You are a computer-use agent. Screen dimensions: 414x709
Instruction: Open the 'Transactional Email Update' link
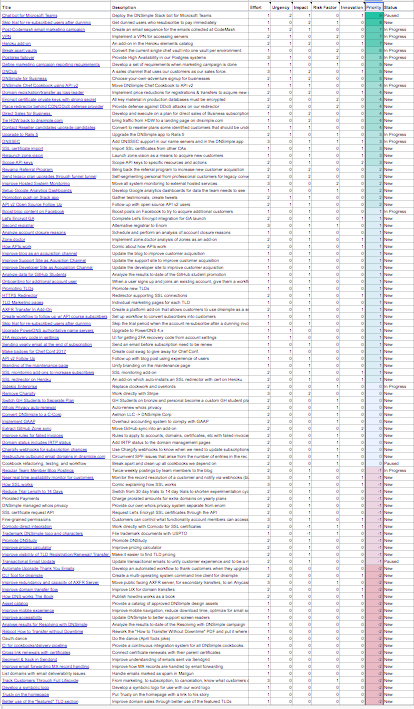(x=28, y=561)
